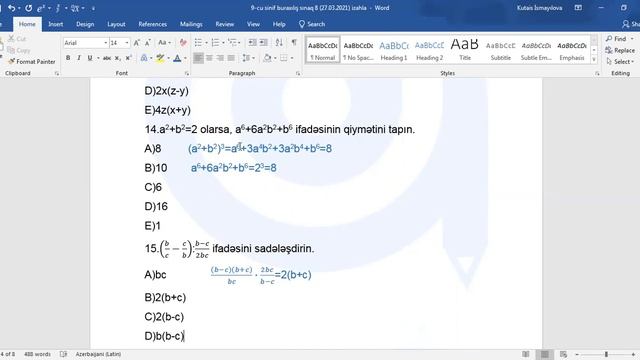Open the font size dropdown showing 14

tap(127, 43)
